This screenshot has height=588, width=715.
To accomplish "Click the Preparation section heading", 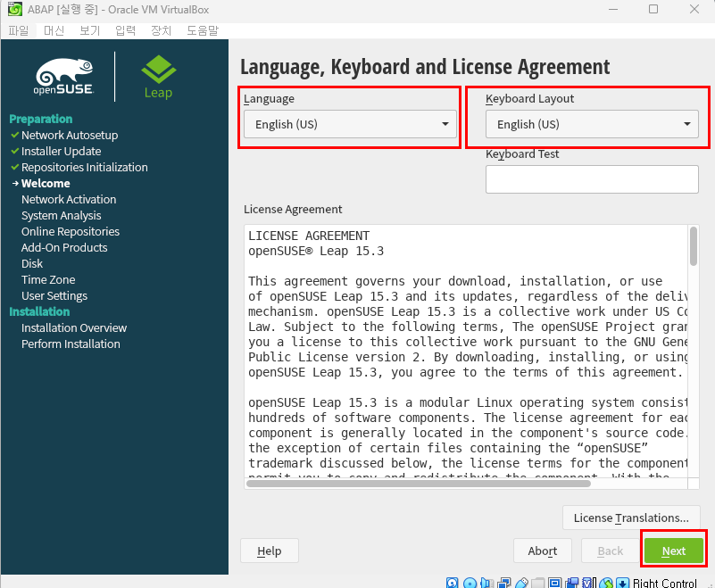I will 40,119.
